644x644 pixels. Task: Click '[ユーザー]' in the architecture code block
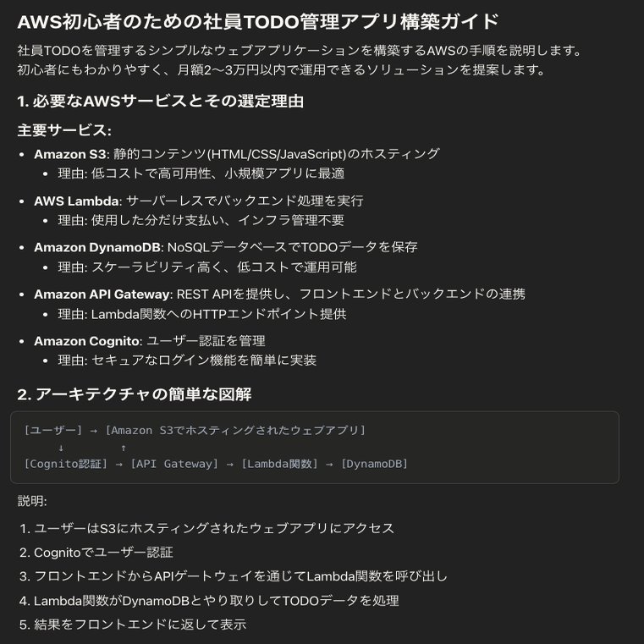click(53, 431)
